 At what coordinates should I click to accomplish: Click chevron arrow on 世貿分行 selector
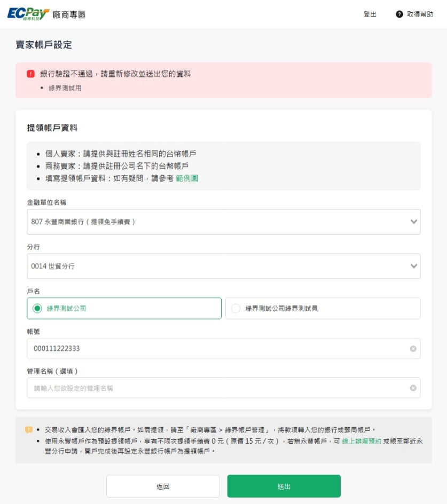tap(413, 266)
